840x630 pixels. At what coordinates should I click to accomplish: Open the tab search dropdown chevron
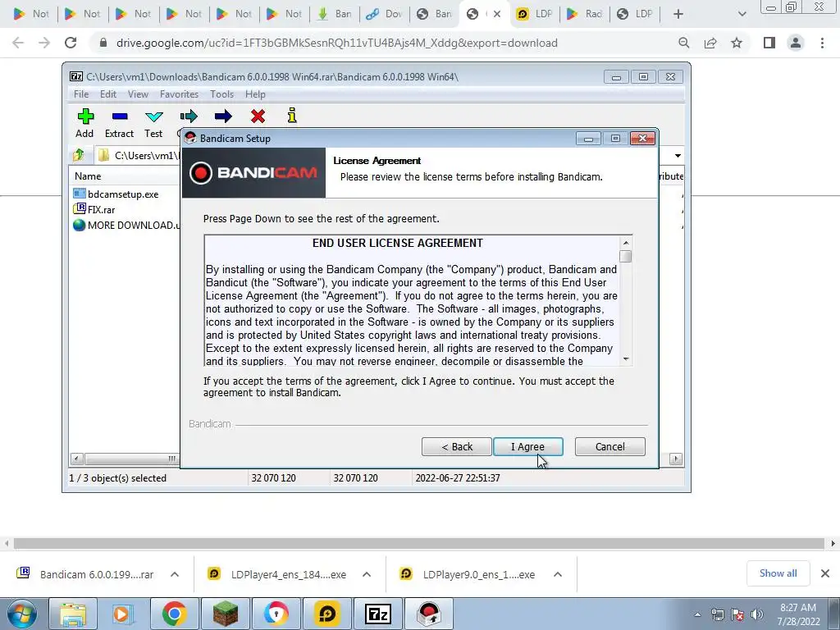tap(742, 14)
